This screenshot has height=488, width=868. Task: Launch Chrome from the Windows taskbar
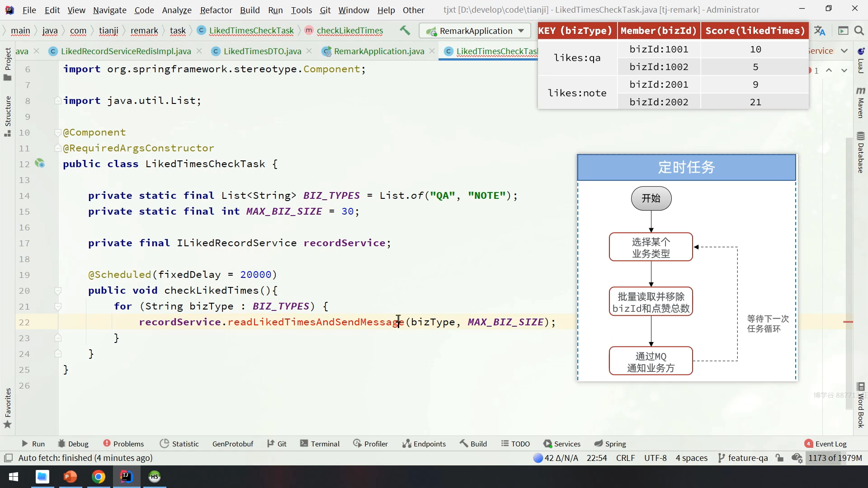coord(98,477)
